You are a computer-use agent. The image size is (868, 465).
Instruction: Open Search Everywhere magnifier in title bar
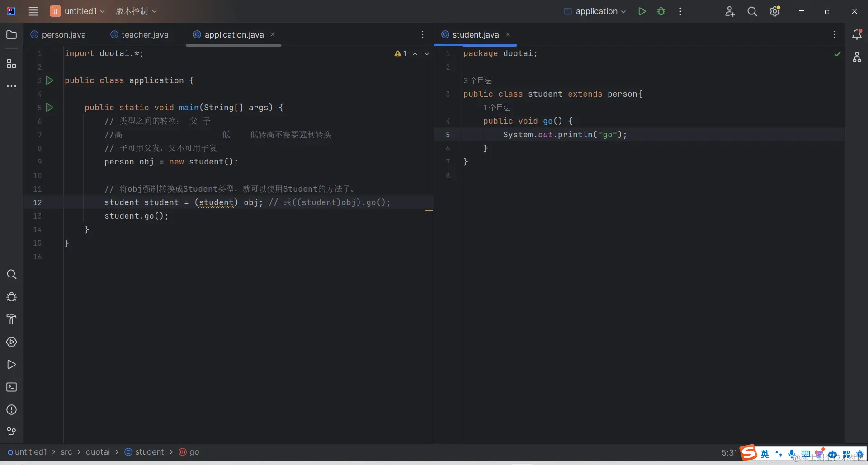(x=752, y=11)
